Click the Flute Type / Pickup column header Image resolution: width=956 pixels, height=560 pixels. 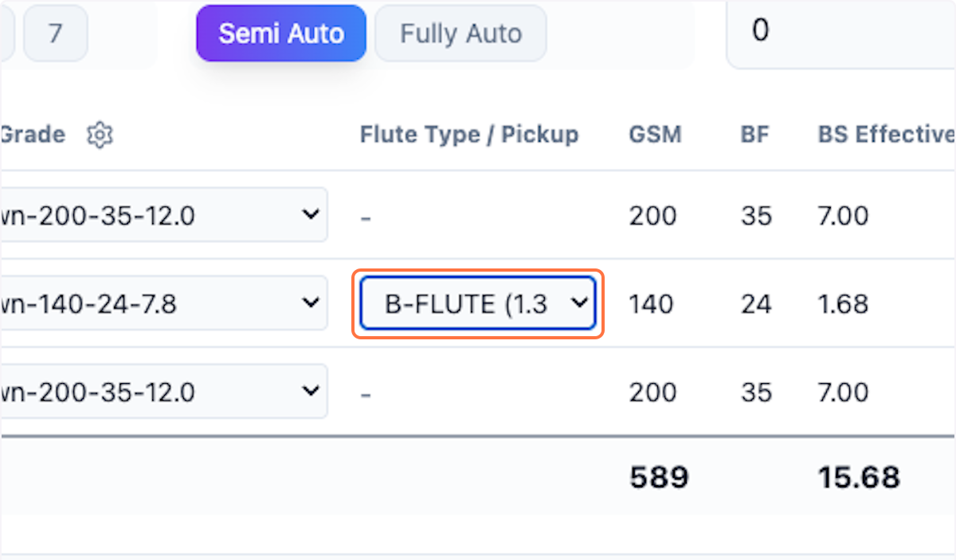point(469,135)
